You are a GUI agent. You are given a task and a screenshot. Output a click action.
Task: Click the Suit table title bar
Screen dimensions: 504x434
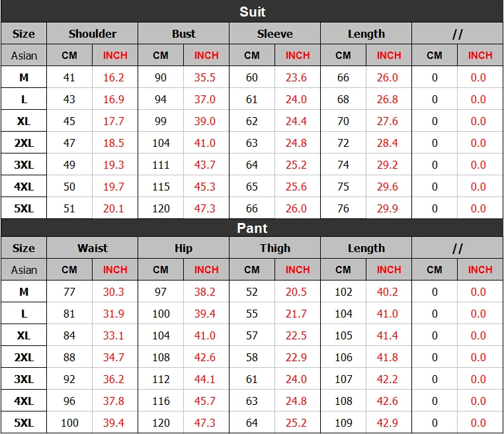point(252,12)
